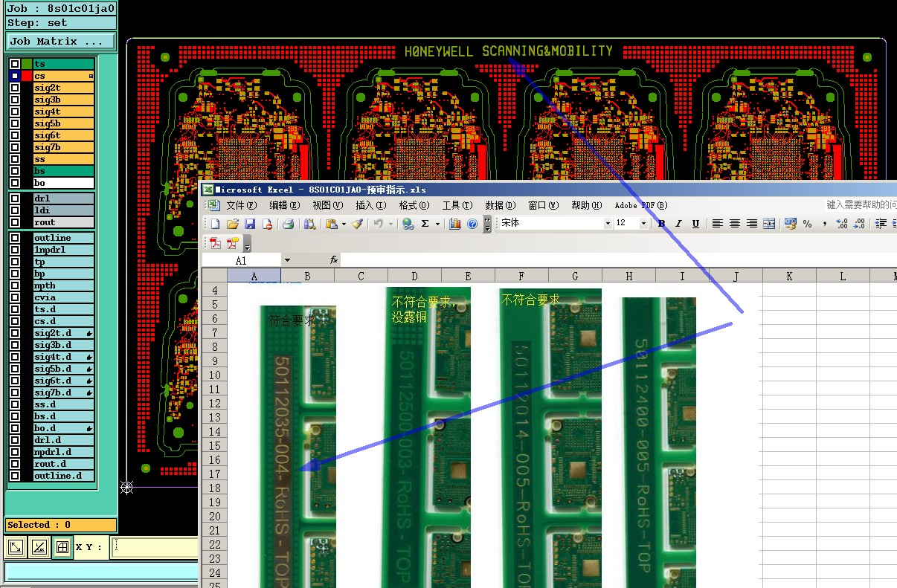Click the Paste clipboard icon
897x588 pixels.
(332, 224)
